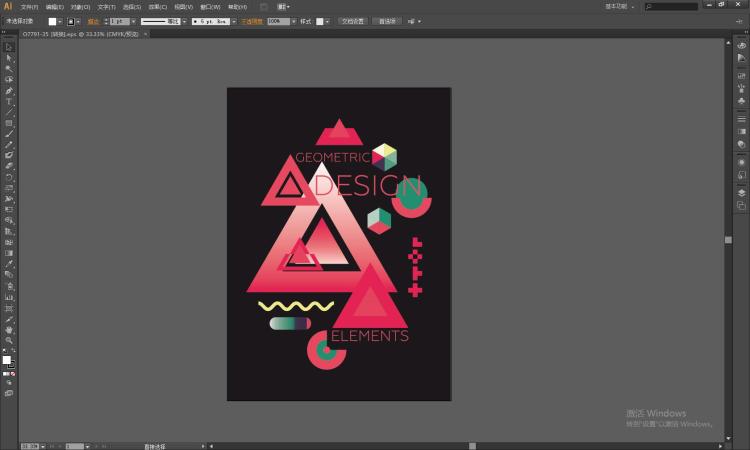Image resolution: width=750 pixels, height=450 pixels.
Task: Click the 不透明度 link in control bar
Action: [x=252, y=22]
